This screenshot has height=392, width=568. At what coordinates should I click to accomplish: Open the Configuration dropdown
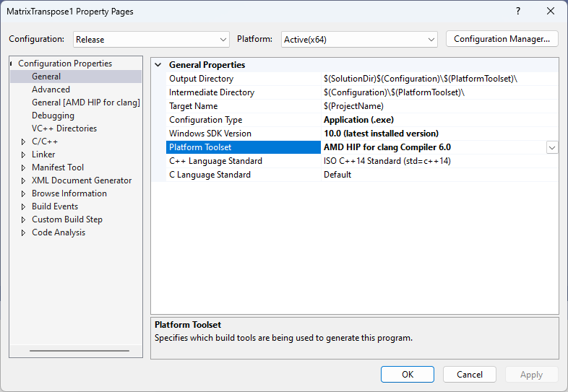pyautogui.click(x=151, y=40)
